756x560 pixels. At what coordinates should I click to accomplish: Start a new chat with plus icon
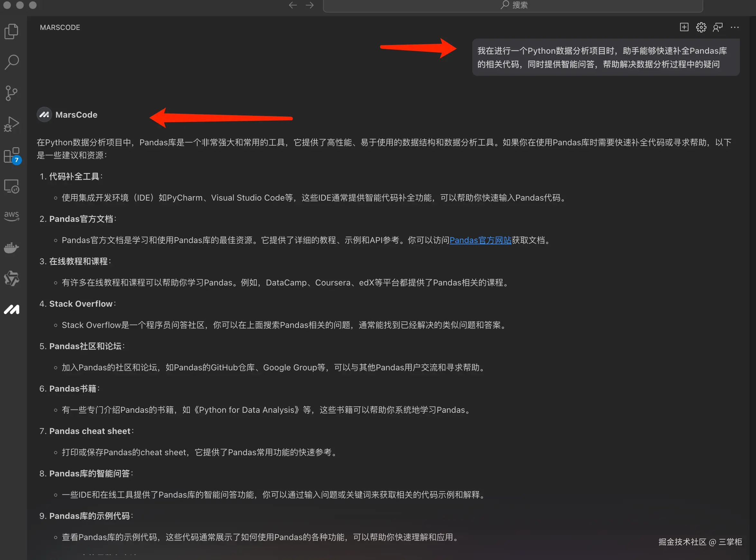pos(684,27)
